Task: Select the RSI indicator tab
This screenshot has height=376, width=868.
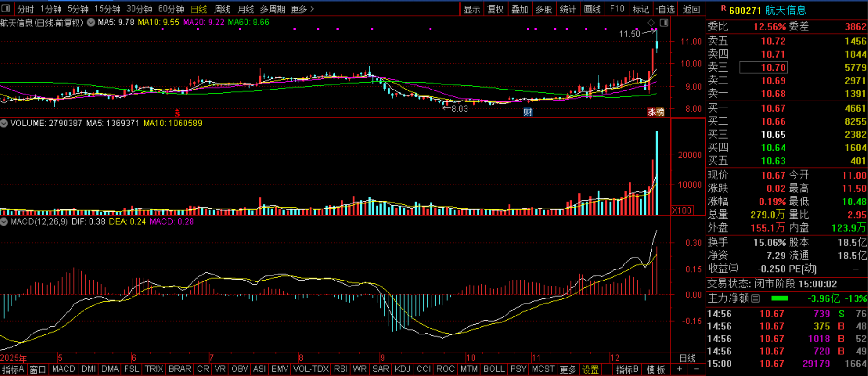Action: click(341, 369)
